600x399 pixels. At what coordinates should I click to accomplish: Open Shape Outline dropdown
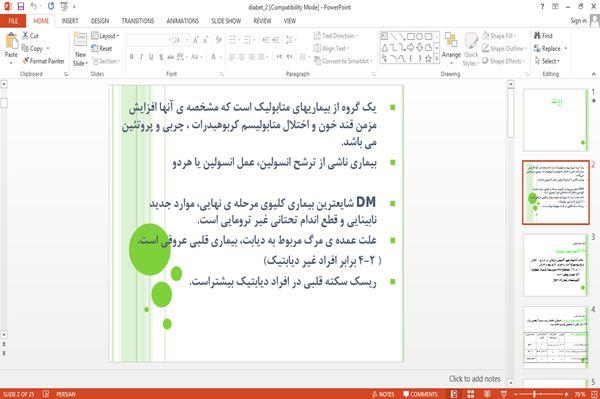tap(504, 48)
